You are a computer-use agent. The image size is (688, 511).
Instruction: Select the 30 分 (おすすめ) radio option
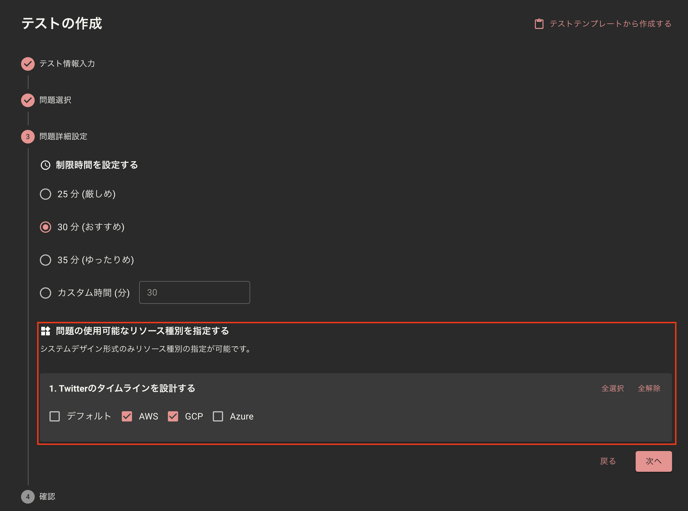pos(45,227)
